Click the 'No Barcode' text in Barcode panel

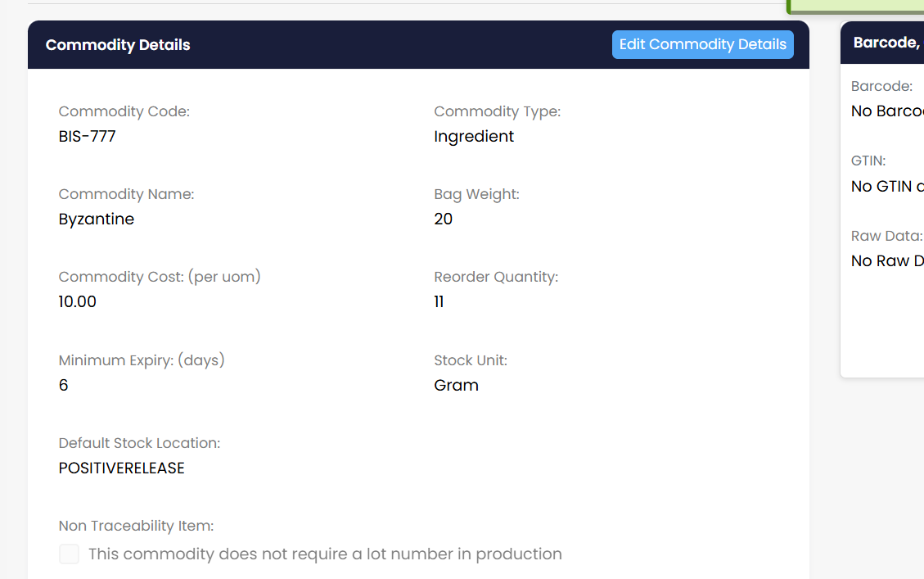pyautogui.click(x=886, y=111)
